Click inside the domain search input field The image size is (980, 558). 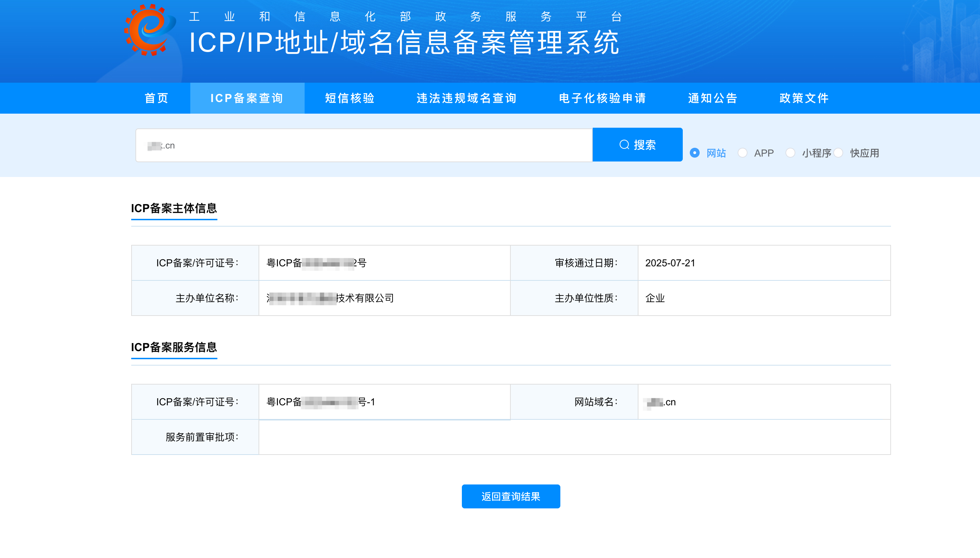point(364,145)
